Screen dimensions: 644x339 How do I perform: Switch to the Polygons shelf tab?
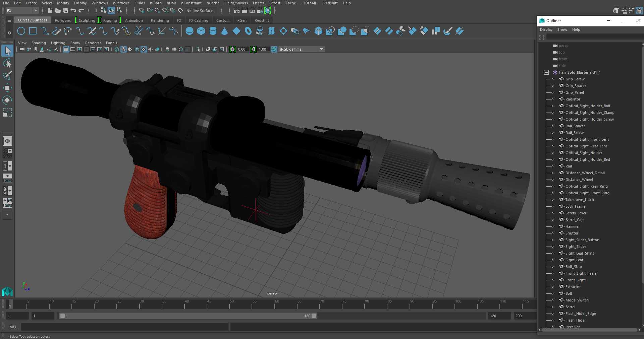coord(63,20)
